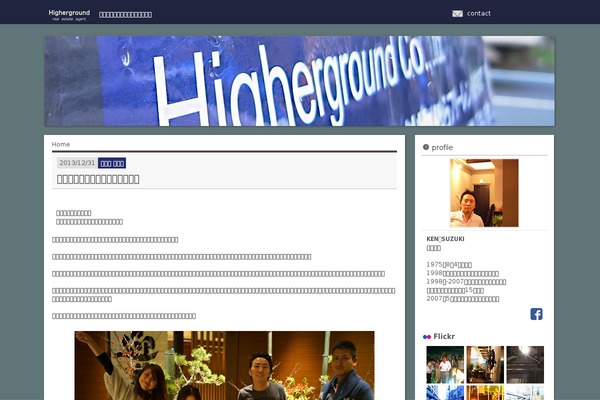The width and height of the screenshot is (600, 400).
Task: Click the Higherground Co. banner image
Action: (x=300, y=81)
